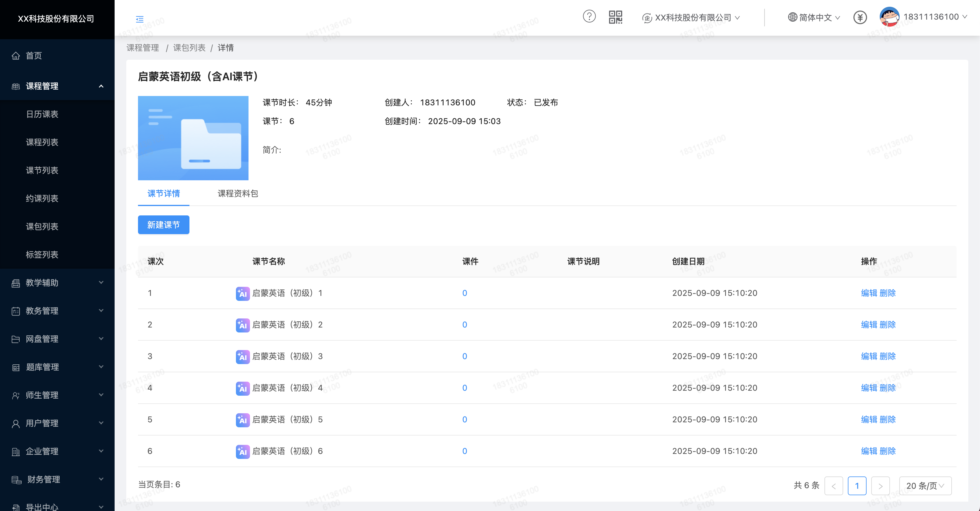Click the AI badge on lesson 1
The image size is (980, 511).
point(243,294)
